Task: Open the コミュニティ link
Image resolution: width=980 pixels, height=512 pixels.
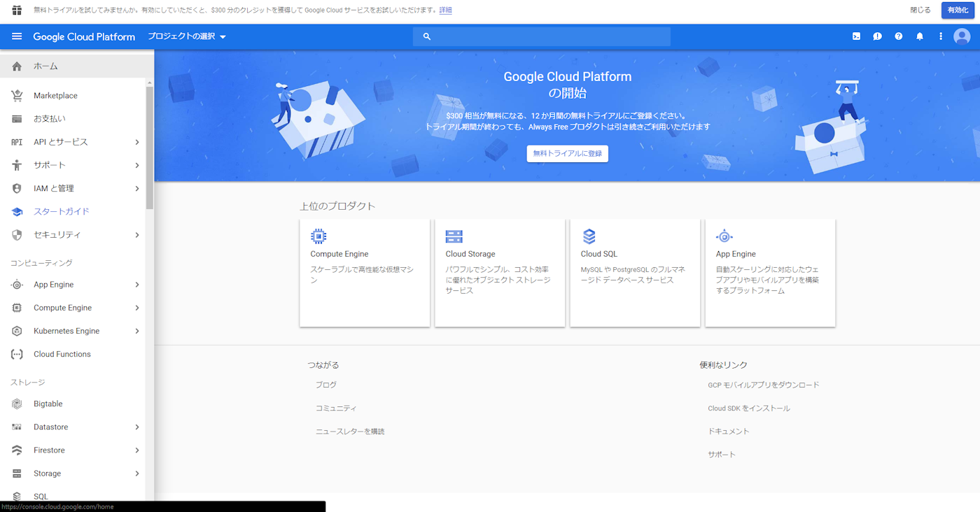Action: 336,408
